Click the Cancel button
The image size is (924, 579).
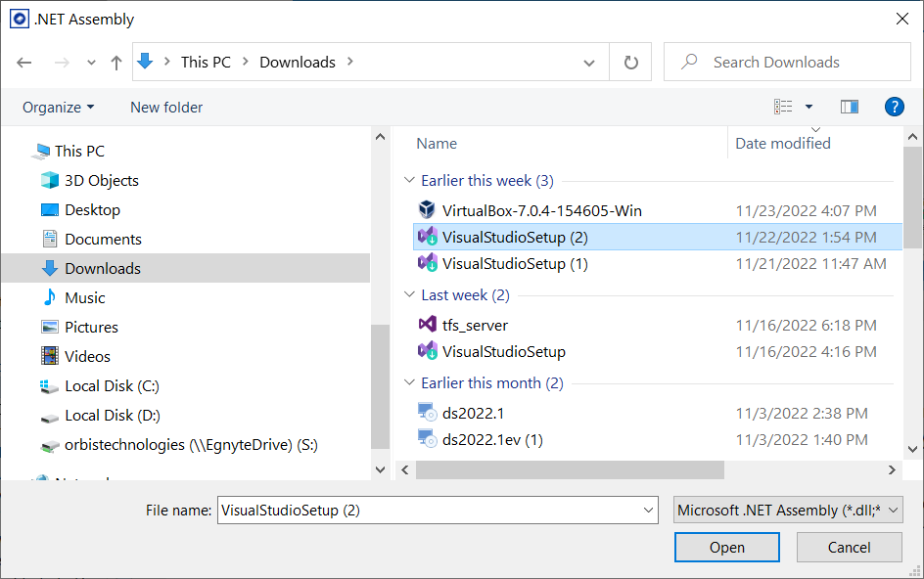(850, 547)
